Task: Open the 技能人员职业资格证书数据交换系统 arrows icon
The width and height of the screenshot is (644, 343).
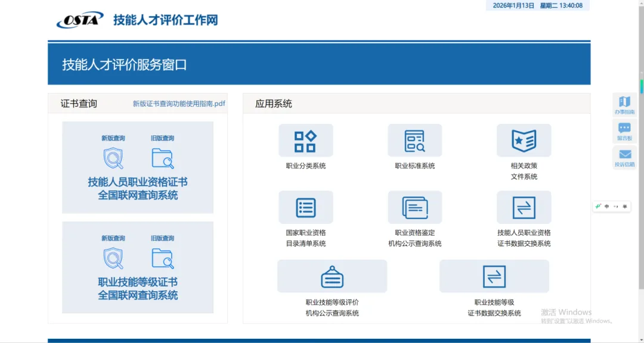Action: 524,207
